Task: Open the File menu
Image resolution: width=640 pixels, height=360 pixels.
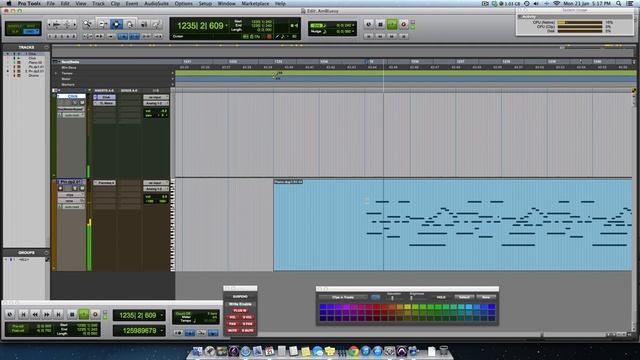Action: pyautogui.click(x=51, y=3)
